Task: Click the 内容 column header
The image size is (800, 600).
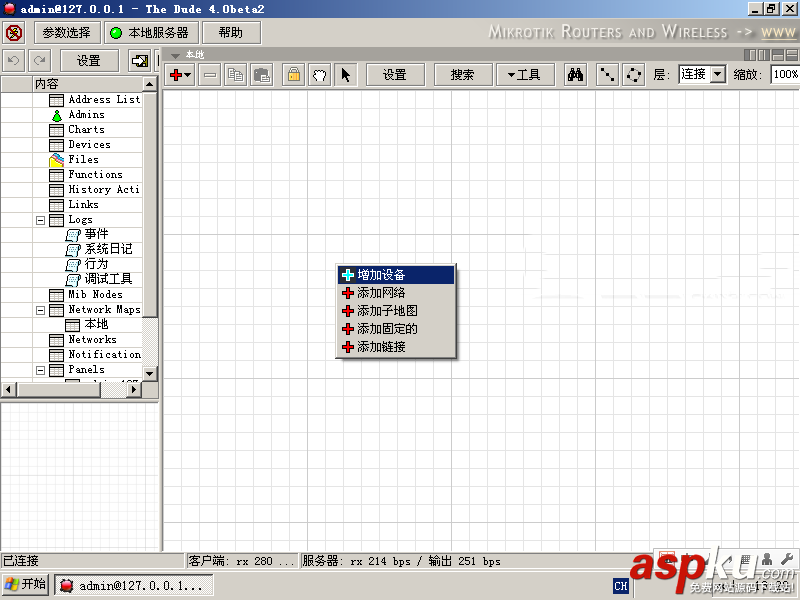Action: (x=87, y=84)
